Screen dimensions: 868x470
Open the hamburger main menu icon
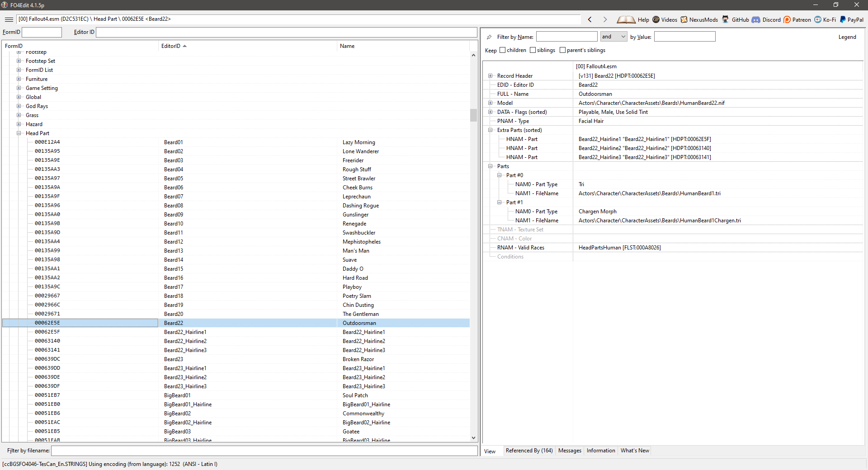(x=9, y=19)
